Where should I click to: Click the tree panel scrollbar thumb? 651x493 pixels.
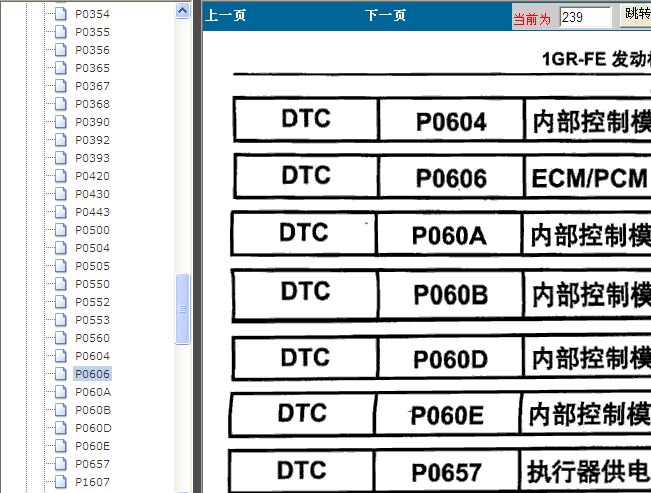click(x=182, y=309)
